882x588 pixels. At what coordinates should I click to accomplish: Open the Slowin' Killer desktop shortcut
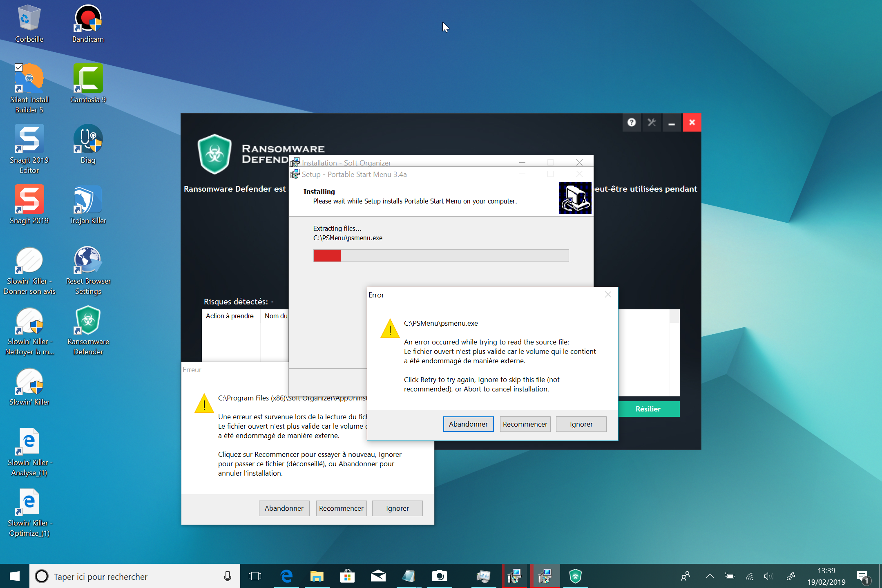29,386
